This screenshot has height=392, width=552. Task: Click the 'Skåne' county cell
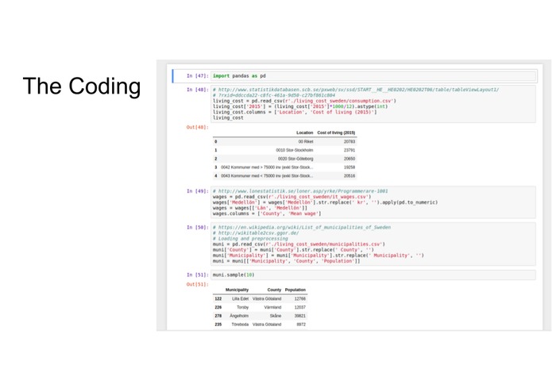pos(276,316)
